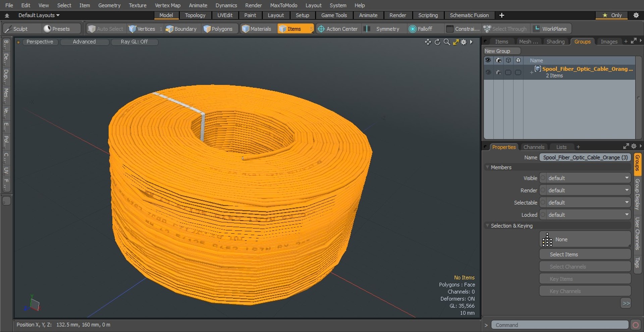Maximize the viewport with the orange arrow icon
Screen dimensions: 644x332
coord(455,42)
